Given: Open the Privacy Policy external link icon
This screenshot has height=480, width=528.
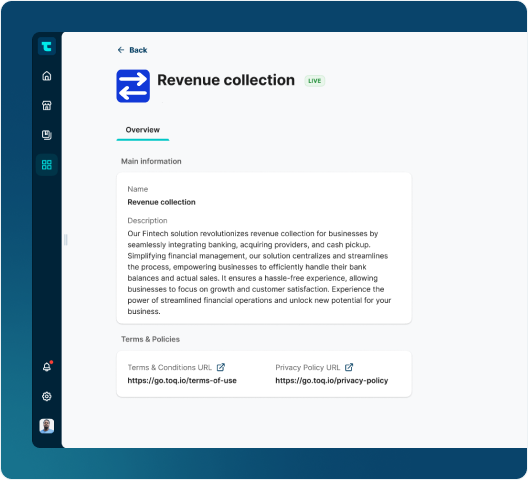Looking at the screenshot, I should 349,367.
